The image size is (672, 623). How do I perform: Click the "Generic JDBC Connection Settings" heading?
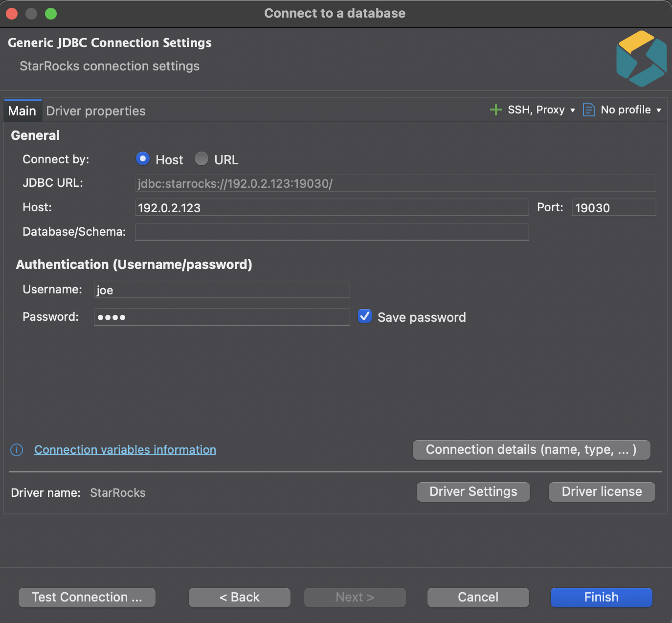[110, 43]
